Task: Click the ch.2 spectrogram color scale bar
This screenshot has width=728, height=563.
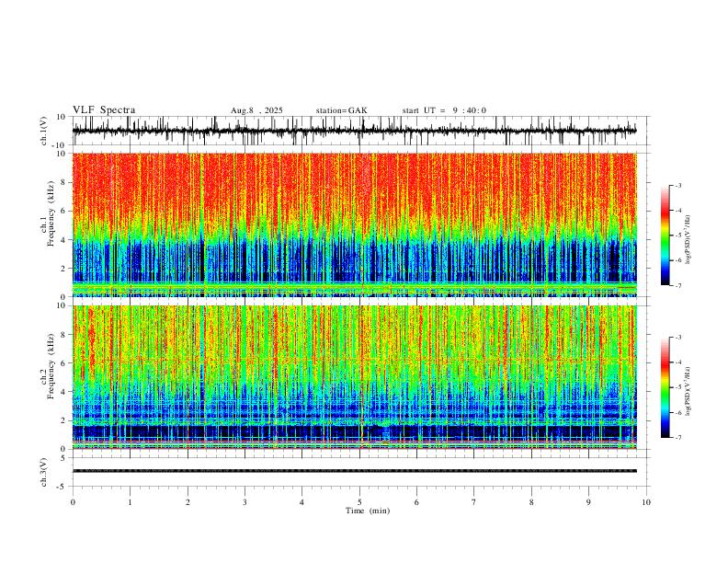Action: click(x=665, y=387)
